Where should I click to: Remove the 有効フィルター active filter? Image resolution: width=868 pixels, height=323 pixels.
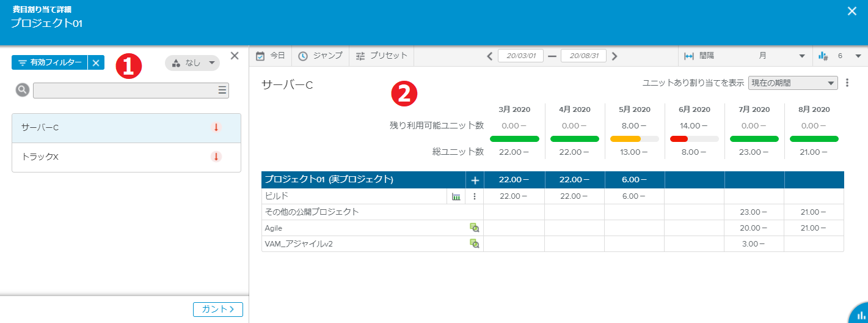coord(96,63)
